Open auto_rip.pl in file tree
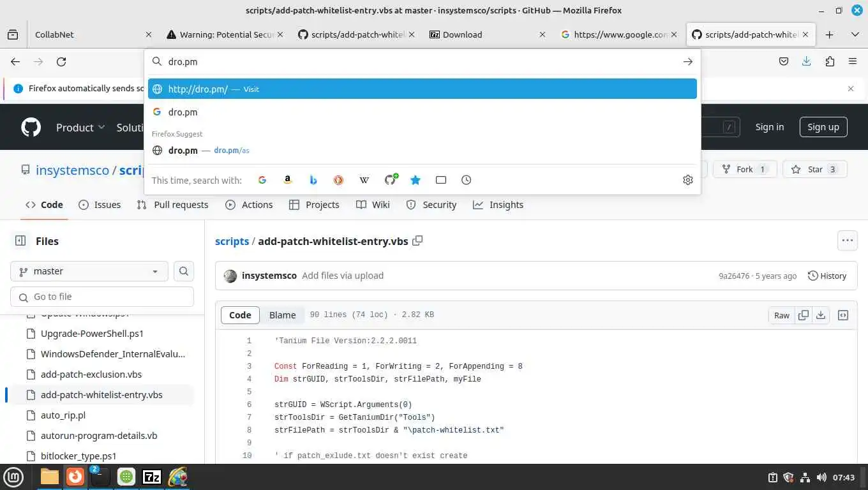 click(63, 415)
